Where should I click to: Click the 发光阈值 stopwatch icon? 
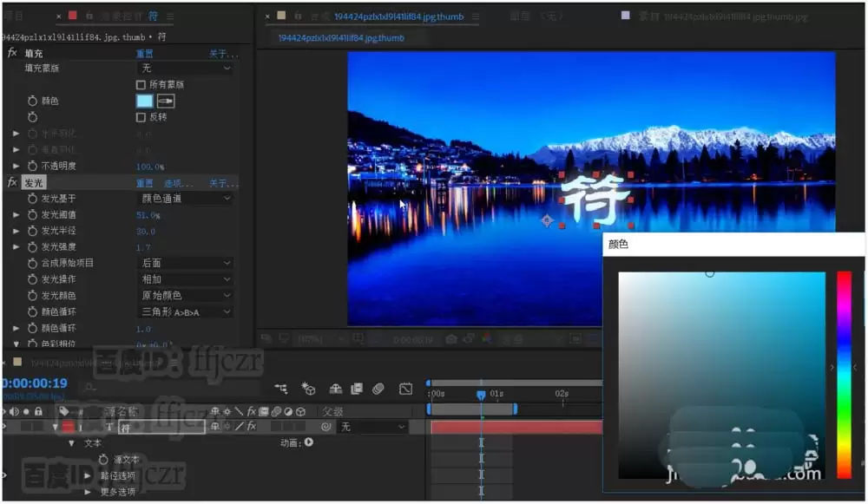click(x=32, y=214)
